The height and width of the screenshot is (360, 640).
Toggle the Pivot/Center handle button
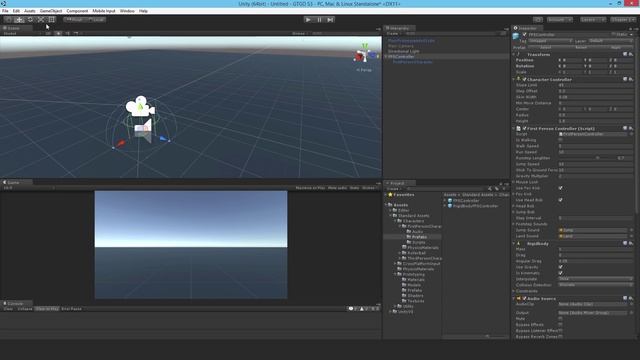[74, 19]
